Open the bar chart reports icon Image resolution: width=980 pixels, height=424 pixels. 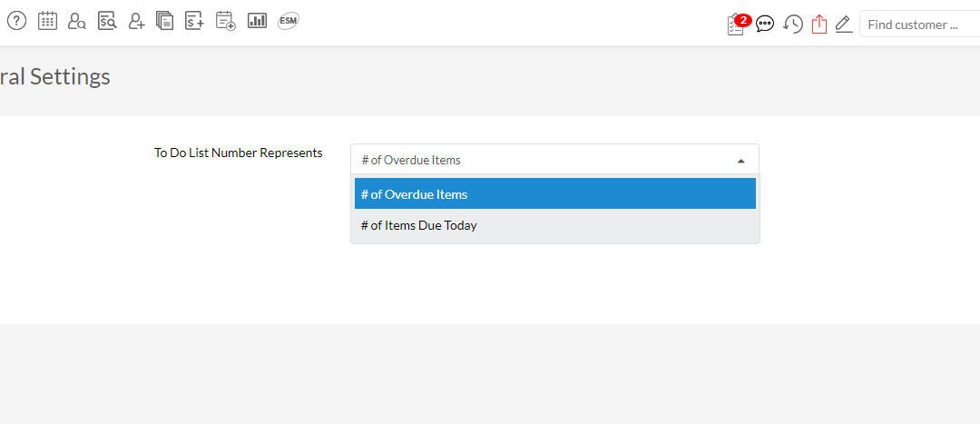coord(257,20)
